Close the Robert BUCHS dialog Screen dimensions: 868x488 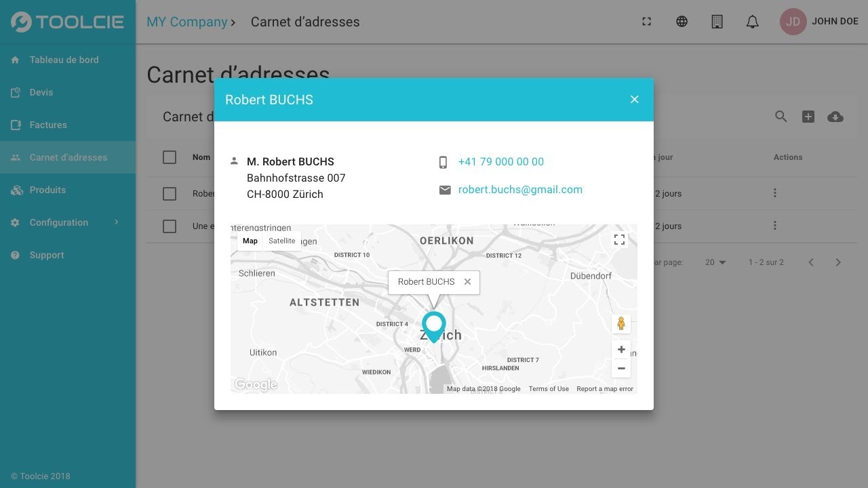pyautogui.click(x=635, y=100)
